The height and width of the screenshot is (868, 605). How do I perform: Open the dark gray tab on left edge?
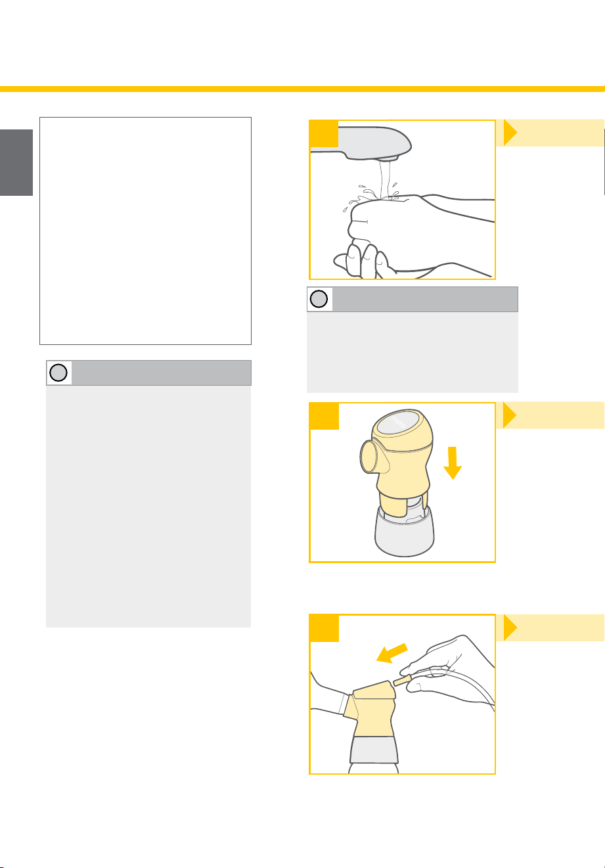(16, 162)
